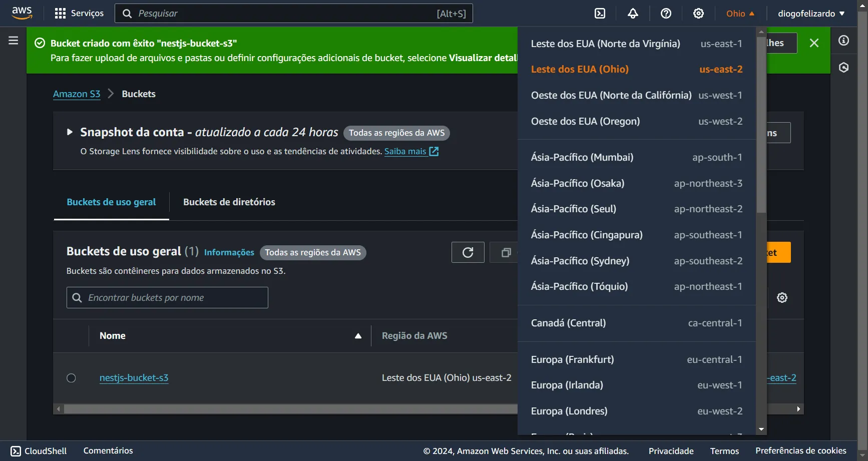The height and width of the screenshot is (461, 868).
Task: Select region Ásia-Pacífico (Osaka)
Action: pos(637,183)
